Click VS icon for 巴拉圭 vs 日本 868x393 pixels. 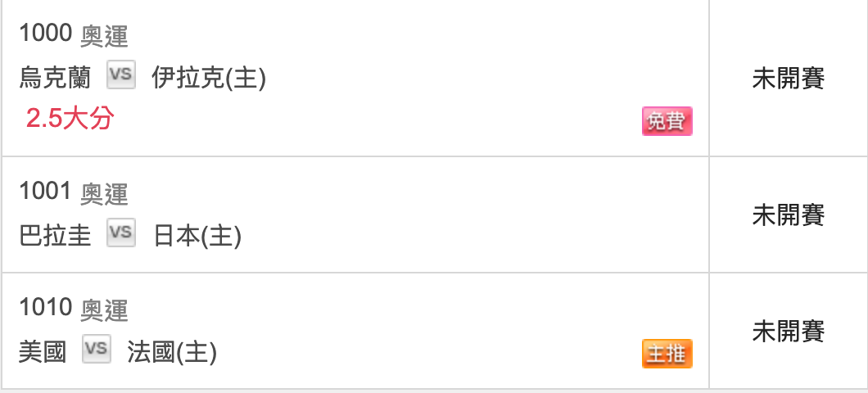pos(121,233)
